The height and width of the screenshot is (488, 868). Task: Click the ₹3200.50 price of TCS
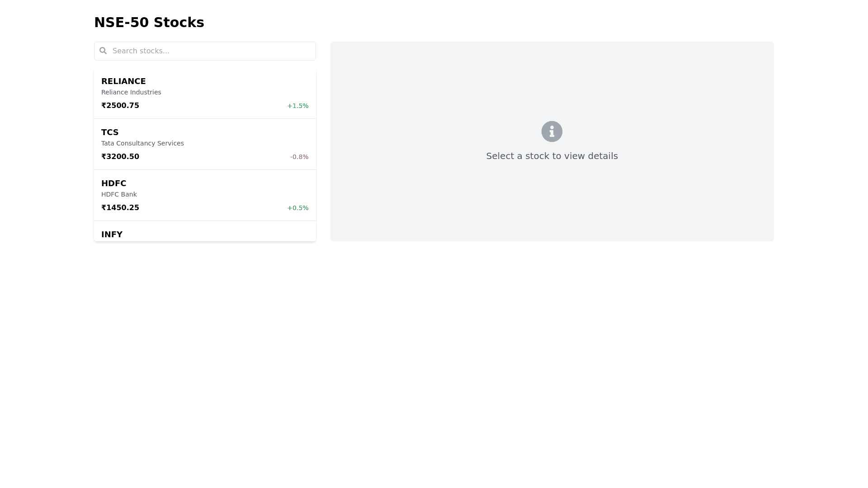point(120,156)
